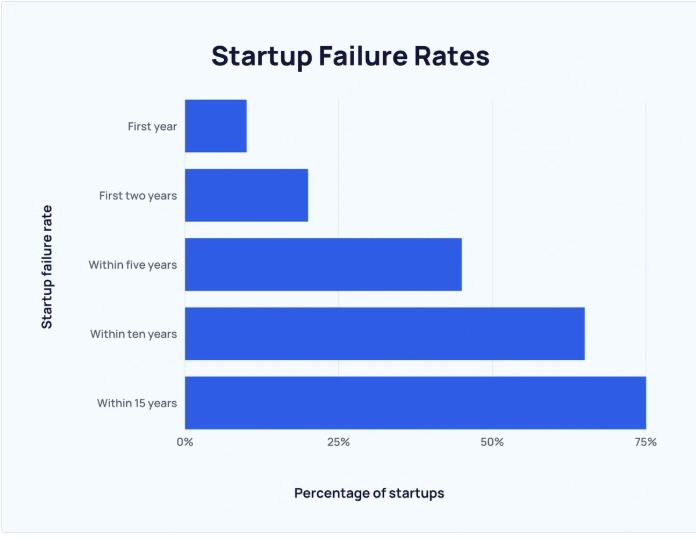Screen dimensions: 696x538
Task: Select the 50% axis tick label
Action: [x=492, y=441]
